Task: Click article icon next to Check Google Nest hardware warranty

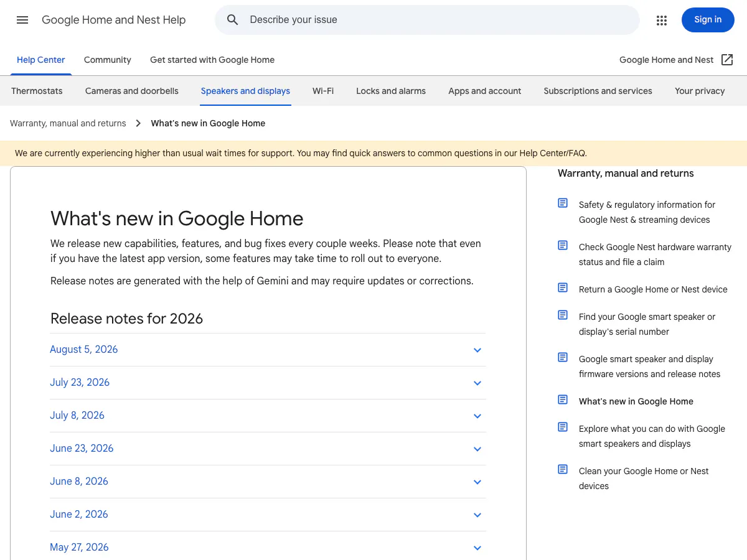Action: tap(563, 245)
